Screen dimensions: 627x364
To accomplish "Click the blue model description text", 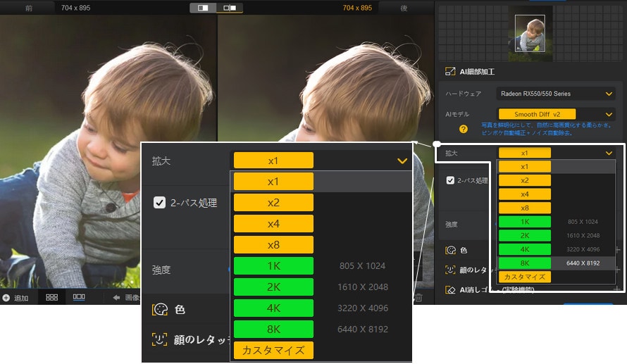I will tap(547, 129).
